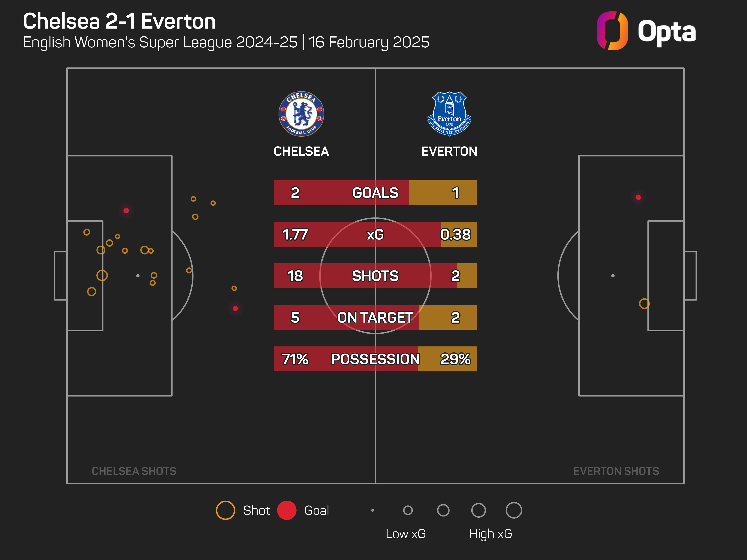Screen dimensions: 747x560
Task: Click the Chelsea 2-1 Everton title
Action: point(119,21)
